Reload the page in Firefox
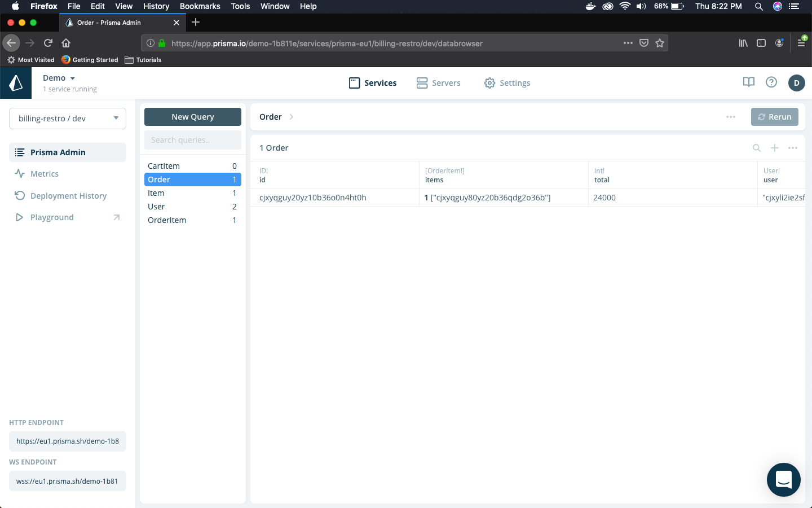This screenshot has height=508, width=812. pos(48,43)
